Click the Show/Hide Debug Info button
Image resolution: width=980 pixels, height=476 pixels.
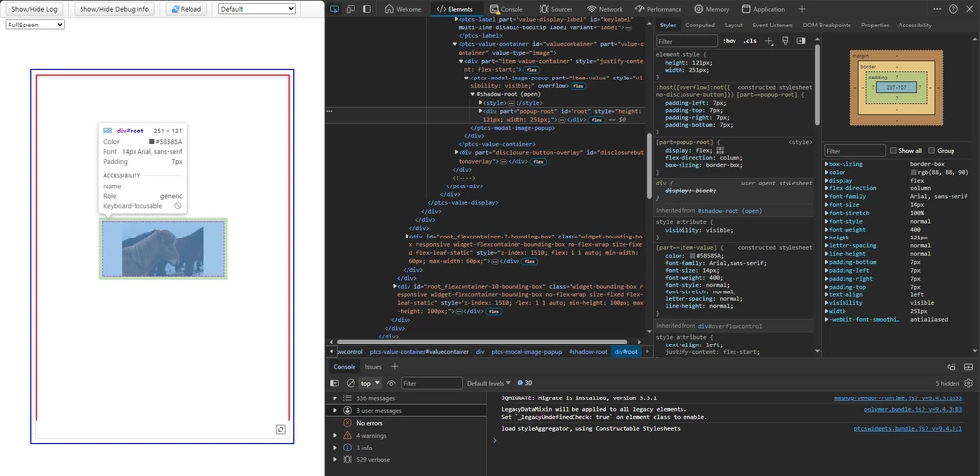coord(114,9)
